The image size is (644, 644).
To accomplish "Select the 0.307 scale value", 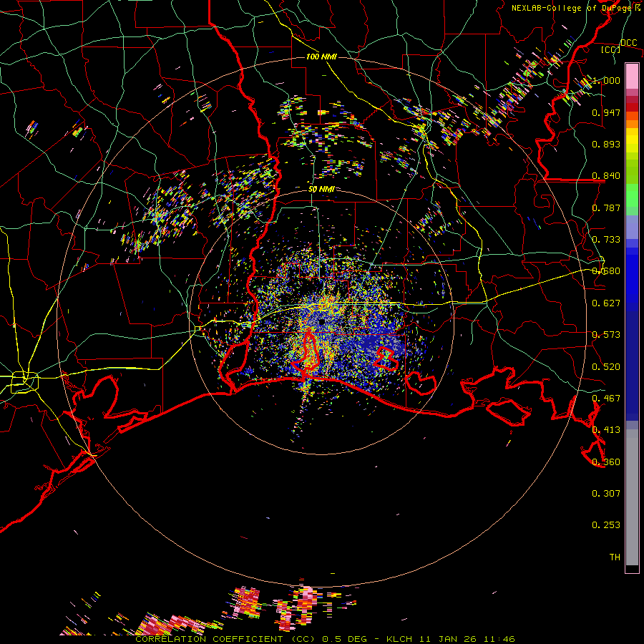I will 606,494.
